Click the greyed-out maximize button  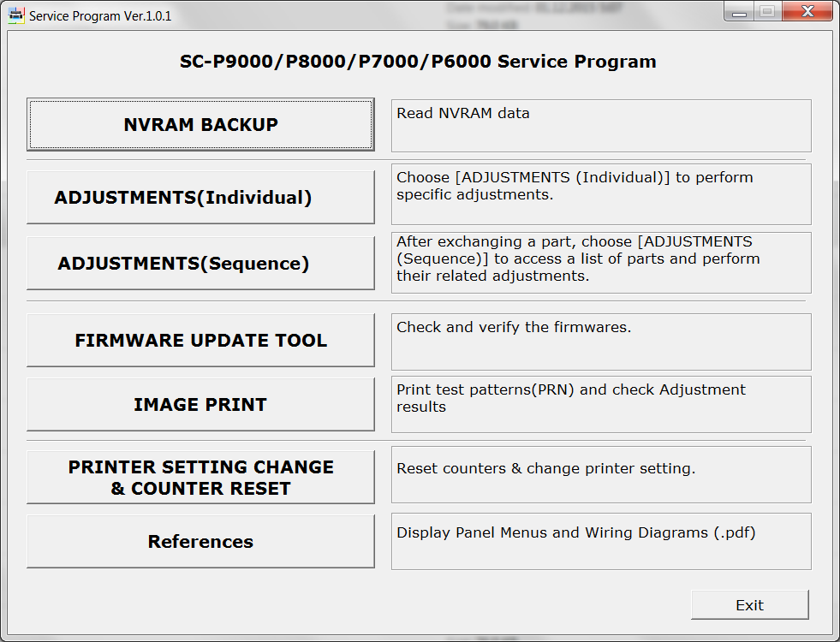pos(767,12)
